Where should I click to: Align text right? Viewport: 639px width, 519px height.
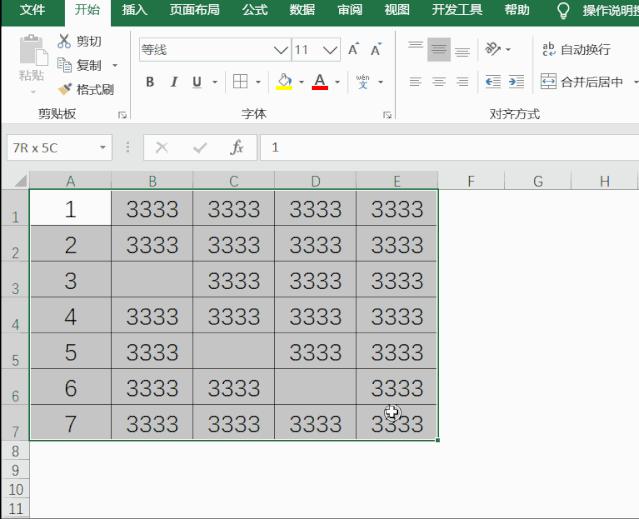[462, 82]
